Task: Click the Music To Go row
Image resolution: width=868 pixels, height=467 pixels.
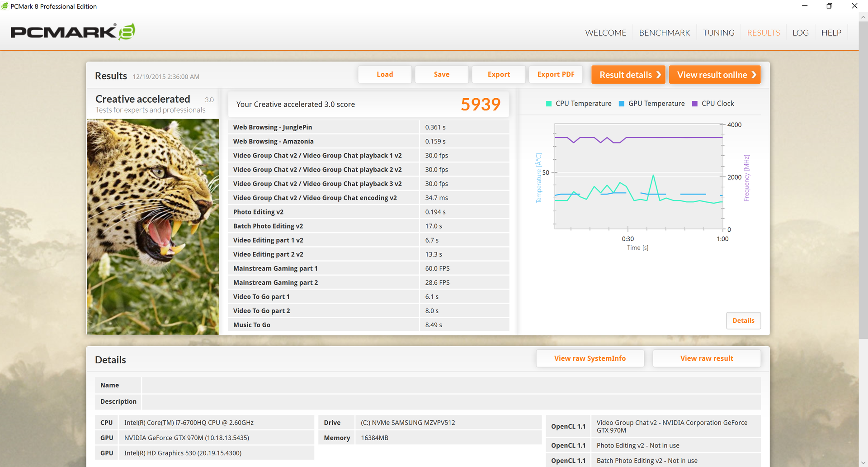Action: click(368, 325)
